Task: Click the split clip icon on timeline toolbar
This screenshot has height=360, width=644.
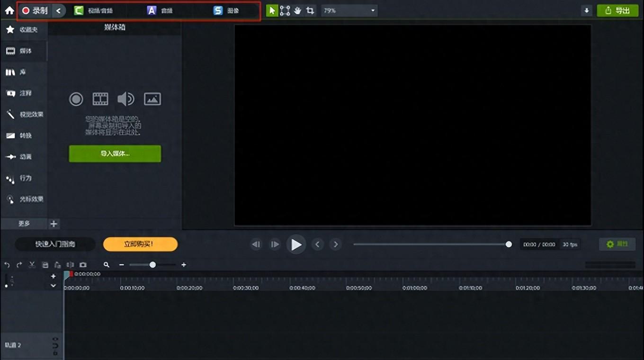Action: [70, 265]
